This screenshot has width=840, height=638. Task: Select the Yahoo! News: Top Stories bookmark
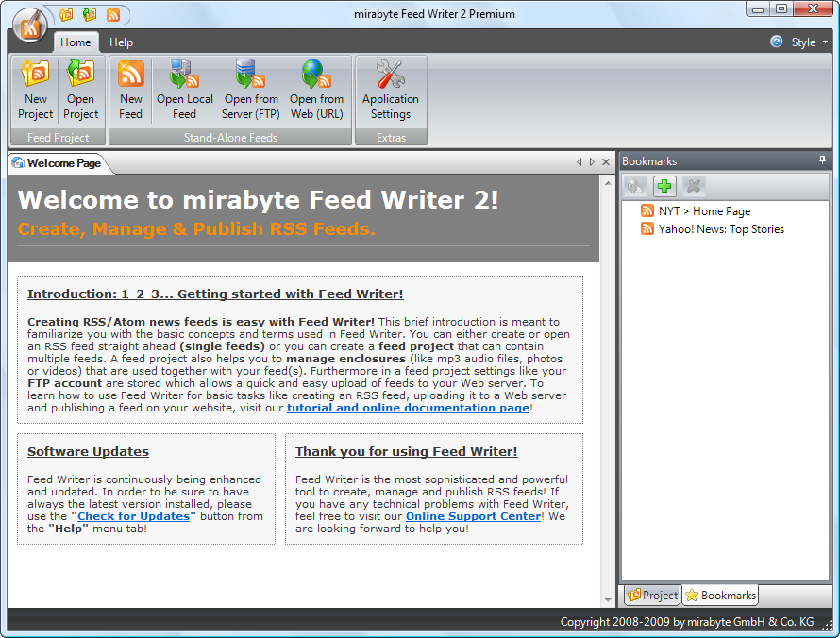(720, 229)
